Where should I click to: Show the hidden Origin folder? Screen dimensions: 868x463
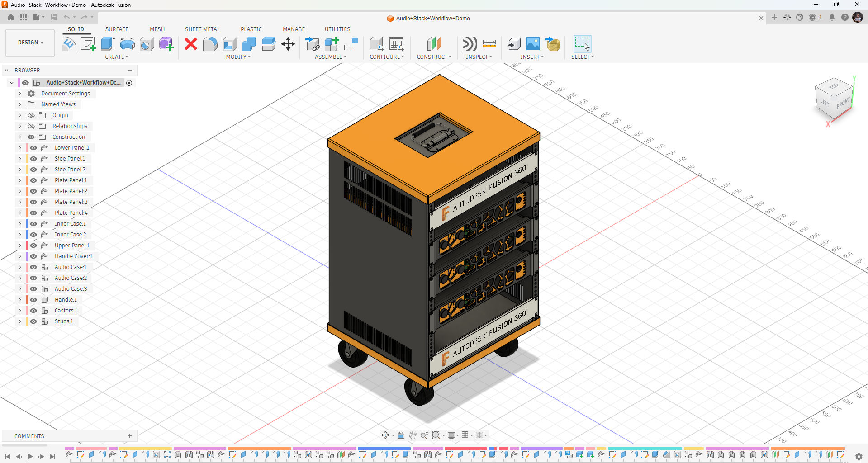(x=31, y=115)
